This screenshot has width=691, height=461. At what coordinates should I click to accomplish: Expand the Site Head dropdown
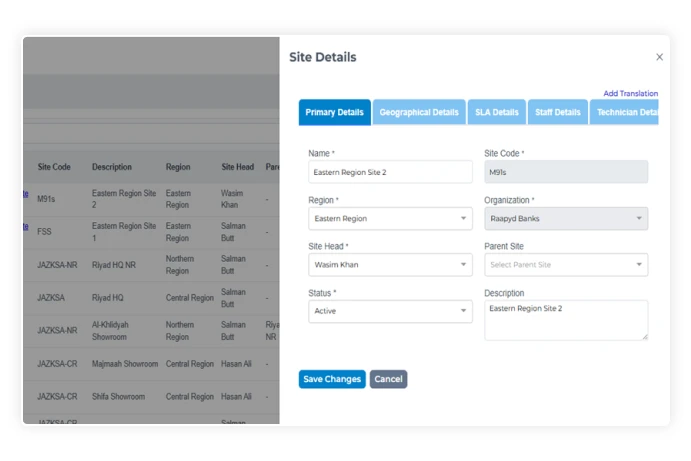click(x=390, y=265)
